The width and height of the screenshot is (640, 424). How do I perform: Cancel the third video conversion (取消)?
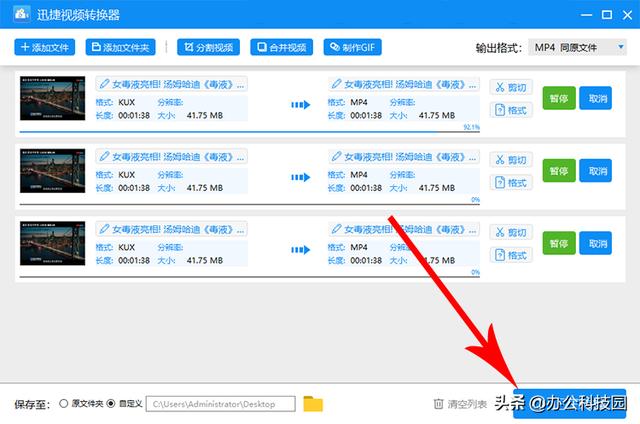coord(596,243)
